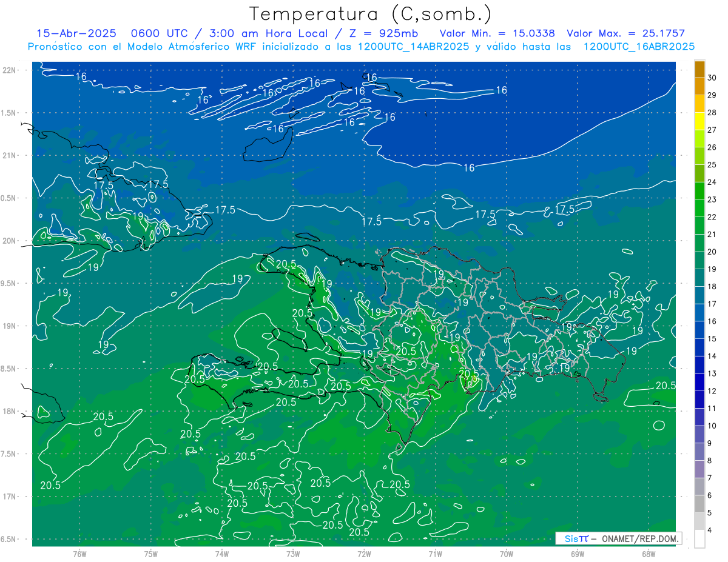Click the 6.5N latitude axis label
The height and width of the screenshot is (562, 728).
pyautogui.click(x=9, y=539)
